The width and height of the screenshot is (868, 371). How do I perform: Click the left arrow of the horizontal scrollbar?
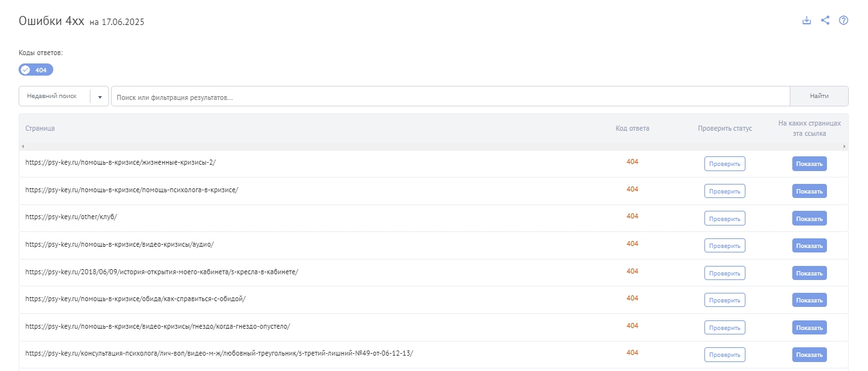23,147
